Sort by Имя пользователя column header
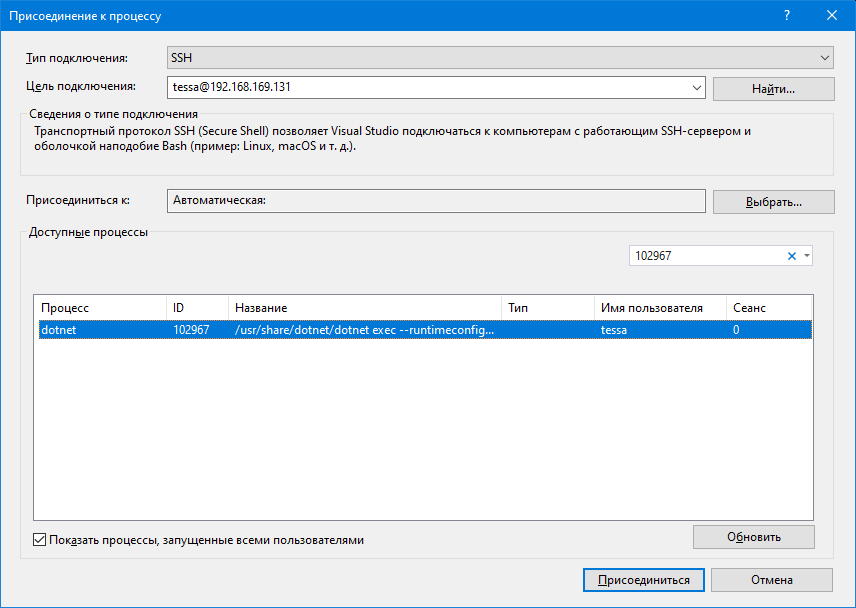Image resolution: width=856 pixels, height=608 pixels. pyautogui.click(x=659, y=308)
